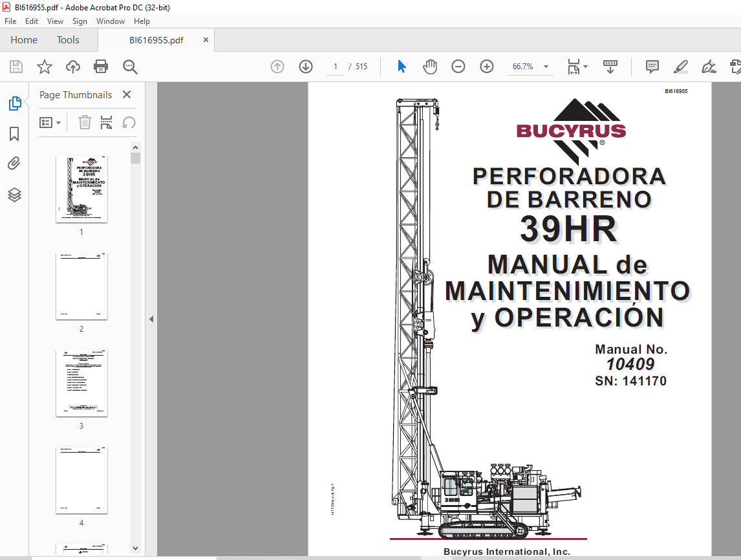741x560 pixels.
Task: Click the partially visible share icon at toolbar end
Action: [x=735, y=67]
